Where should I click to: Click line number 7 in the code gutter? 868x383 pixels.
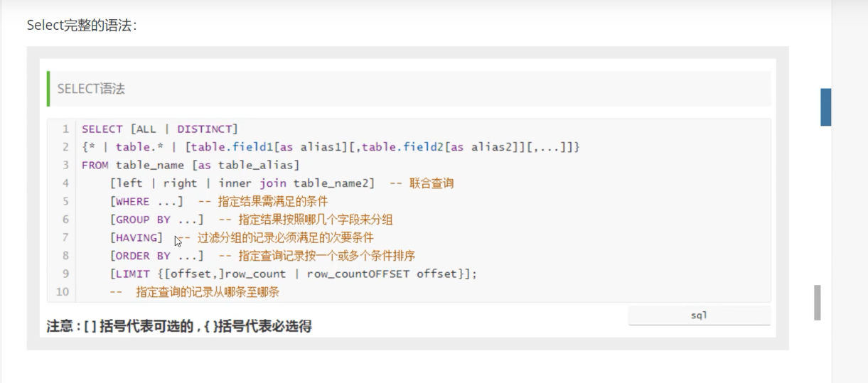click(65, 237)
